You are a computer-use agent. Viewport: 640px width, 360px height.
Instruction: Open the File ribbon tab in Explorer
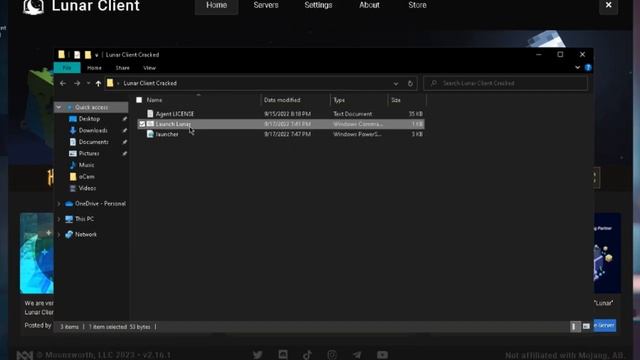67,68
